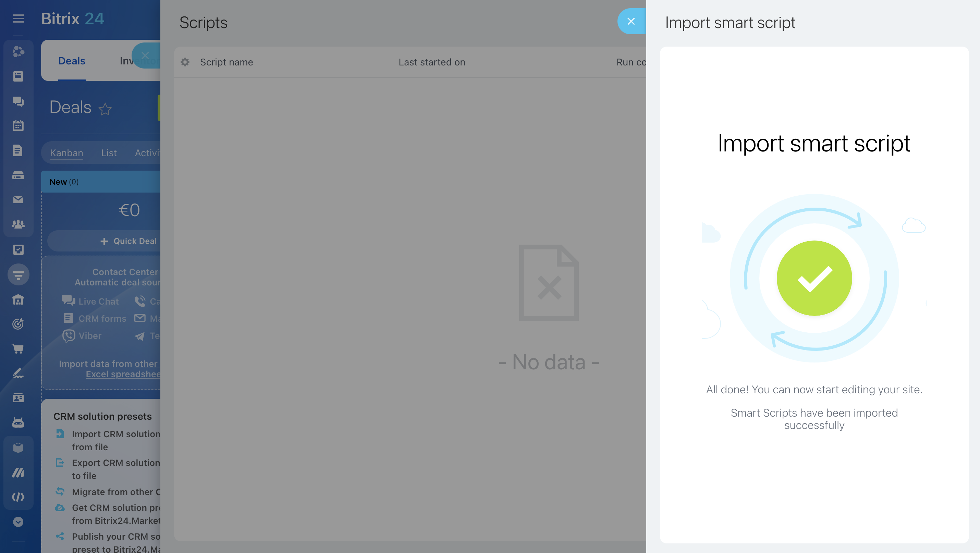Switch to the Kanban view tab

point(66,152)
